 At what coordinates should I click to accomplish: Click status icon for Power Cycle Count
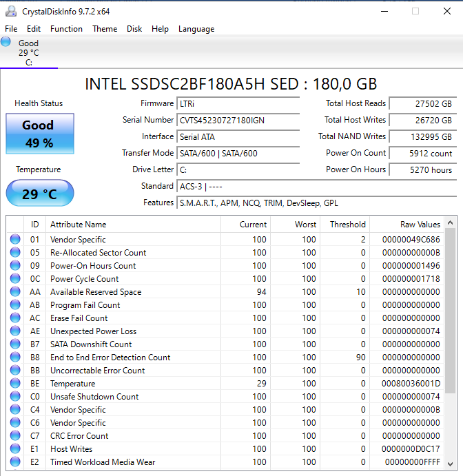point(15,278)
